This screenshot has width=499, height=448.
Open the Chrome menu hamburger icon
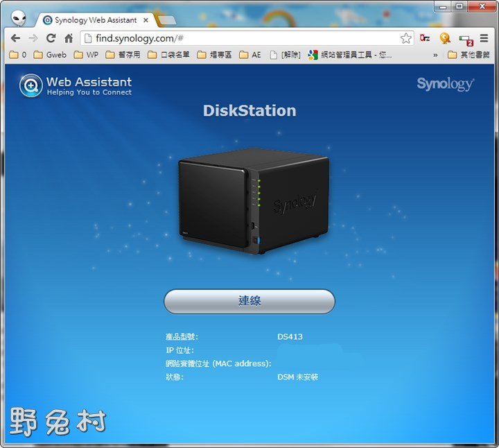coord(484,38)
